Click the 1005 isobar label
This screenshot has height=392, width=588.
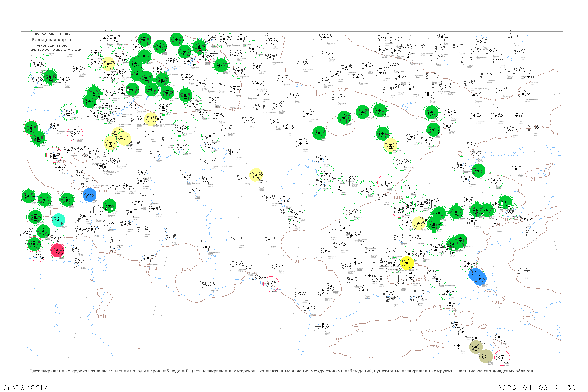click(237, 110)
